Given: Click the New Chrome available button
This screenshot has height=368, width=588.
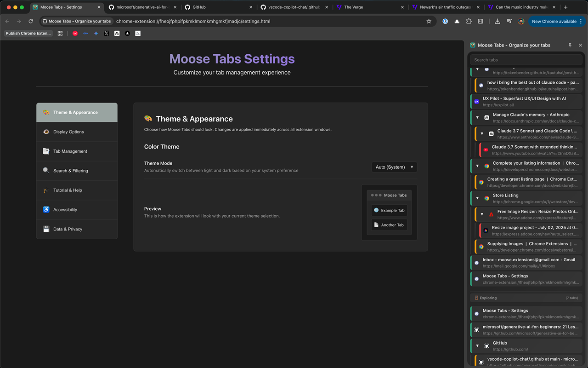Looking at the screenshot, I should [557, 21].
